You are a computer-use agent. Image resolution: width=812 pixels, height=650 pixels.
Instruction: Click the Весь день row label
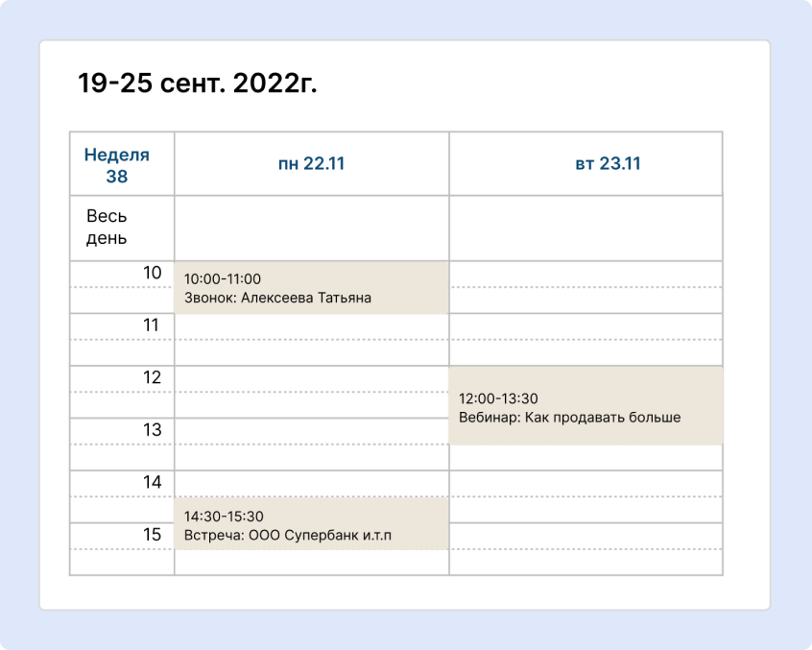pyautogui.click(x=107, y=228)
